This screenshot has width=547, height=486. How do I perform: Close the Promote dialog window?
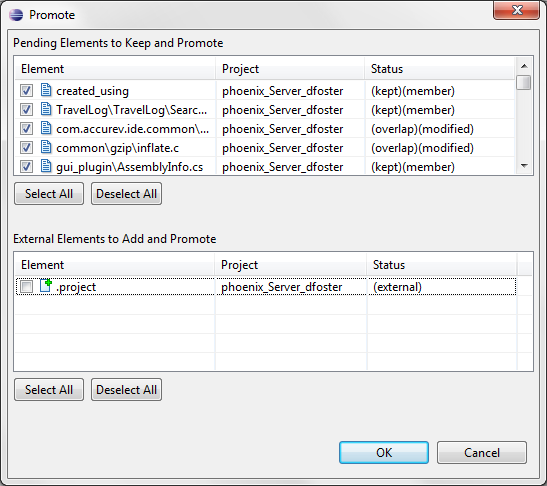point(517,10)
